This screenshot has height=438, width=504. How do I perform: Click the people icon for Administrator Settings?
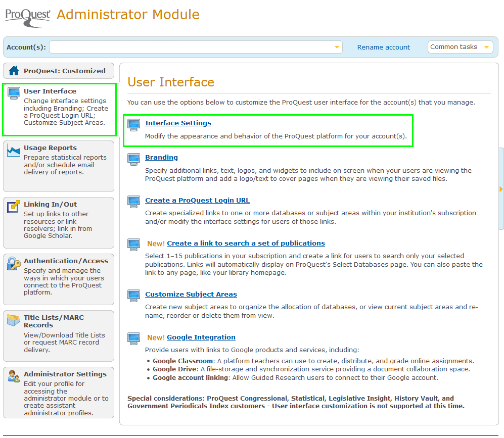[14, 376]
